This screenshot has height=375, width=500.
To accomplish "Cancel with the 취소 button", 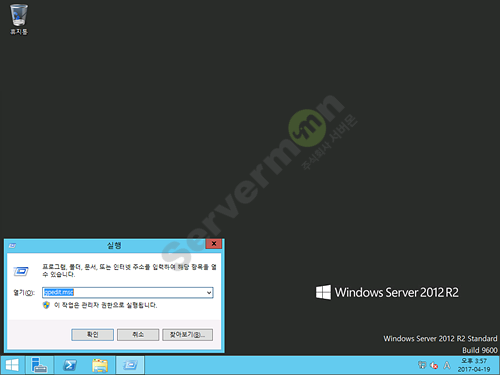I will [138, 335].
